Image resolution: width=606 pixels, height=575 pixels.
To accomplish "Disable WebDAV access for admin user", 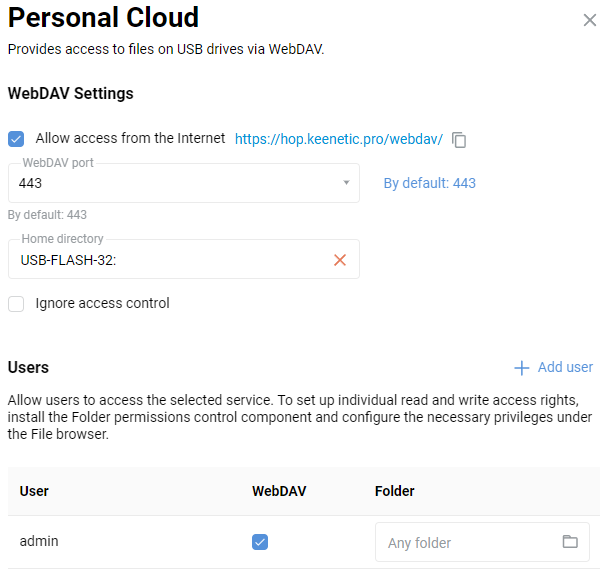I will tap(260, 542).
